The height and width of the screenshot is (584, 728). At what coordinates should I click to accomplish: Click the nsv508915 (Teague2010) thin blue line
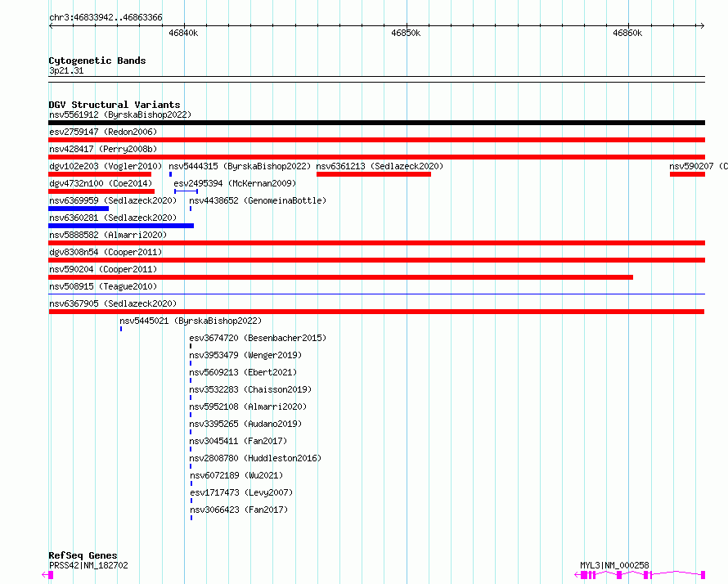376,294
